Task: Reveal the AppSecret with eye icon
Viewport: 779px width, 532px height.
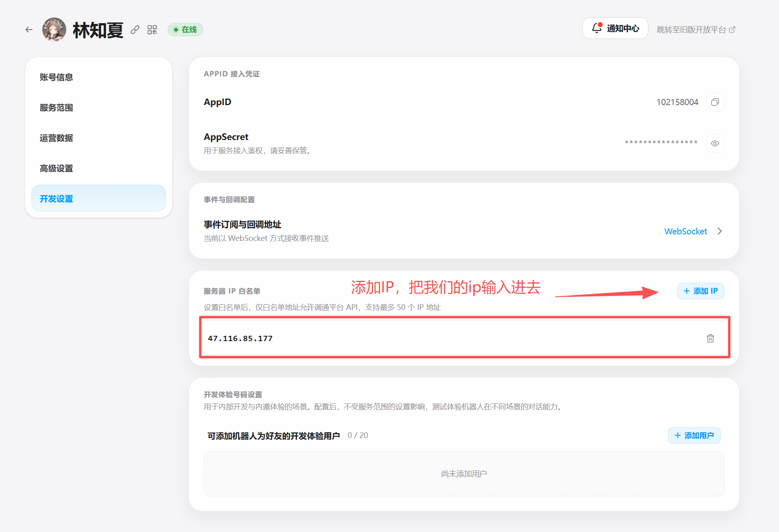Action: pos(715,143)
